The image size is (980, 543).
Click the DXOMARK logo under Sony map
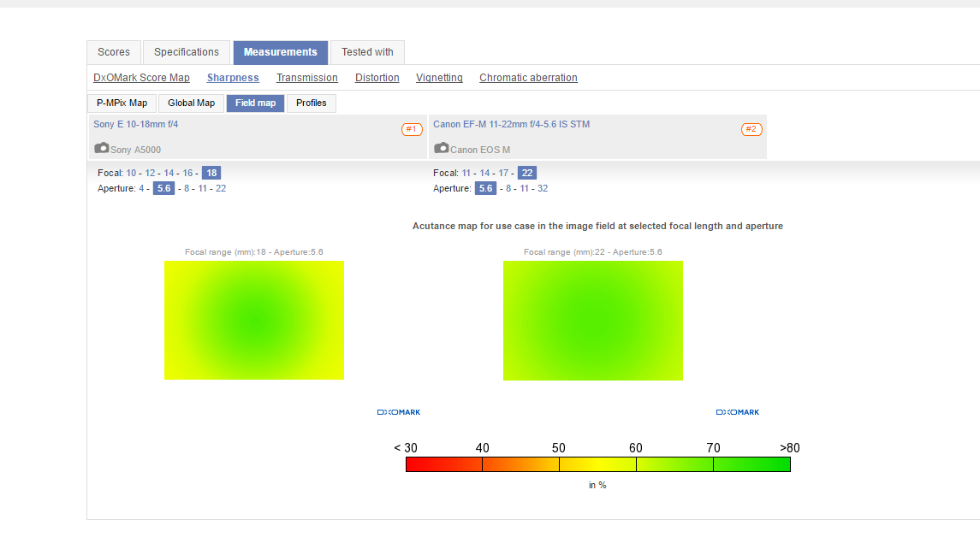click(x=399, y=412)
